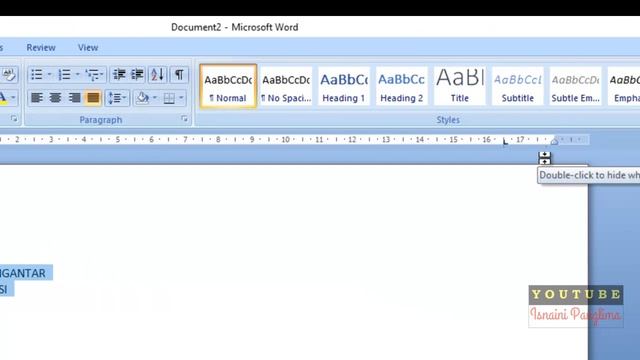Viewport: 640px width, 360px height.
Task: Align text right
Action: 74,98
